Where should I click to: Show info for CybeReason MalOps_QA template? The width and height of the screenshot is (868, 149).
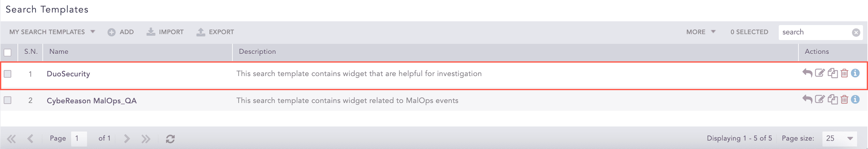pyautogui.click(x=855, y=99)
